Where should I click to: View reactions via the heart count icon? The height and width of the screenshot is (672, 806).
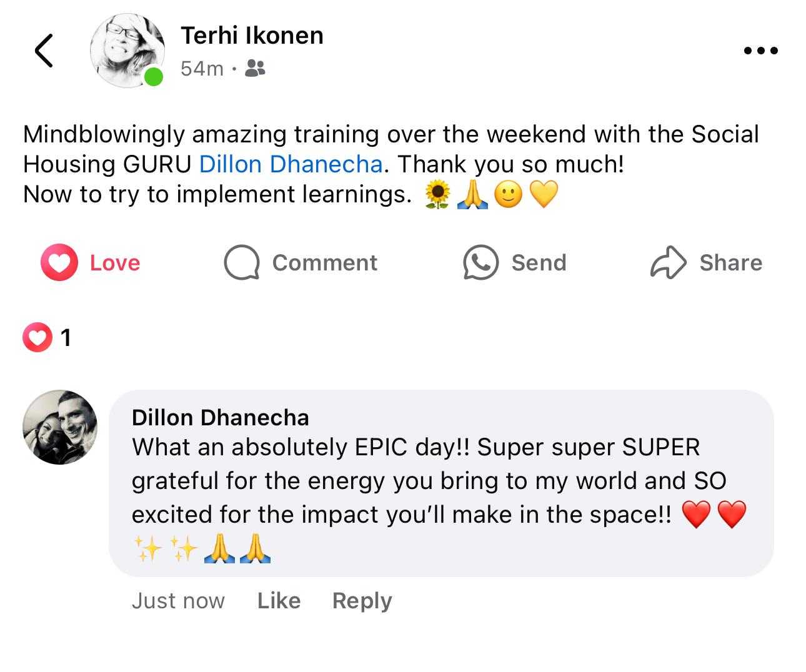[37, 338]
